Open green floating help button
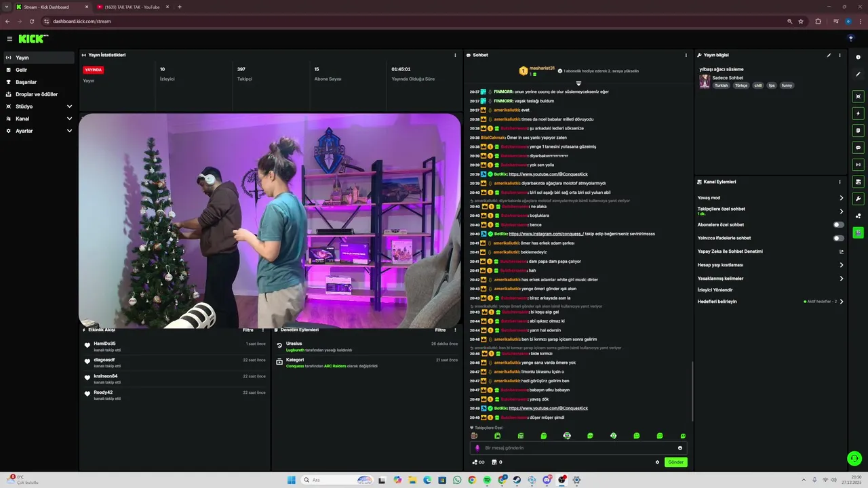 point(854,459)
